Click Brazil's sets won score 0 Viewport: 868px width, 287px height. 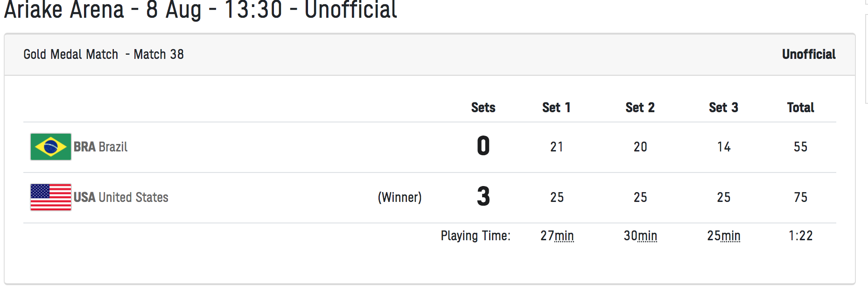483,146
